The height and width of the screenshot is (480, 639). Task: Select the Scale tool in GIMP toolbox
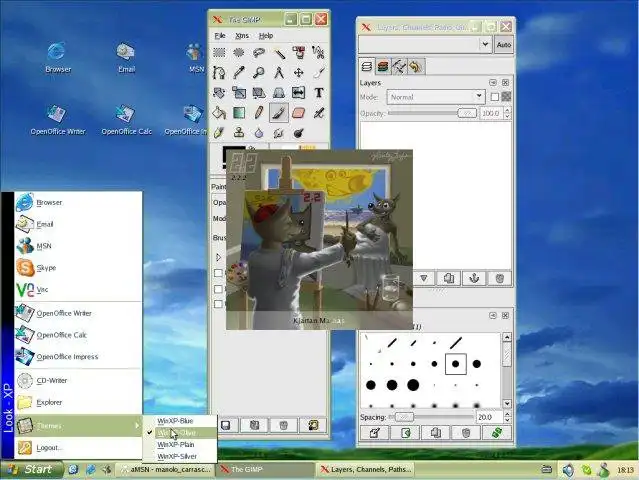coord(239,92)
